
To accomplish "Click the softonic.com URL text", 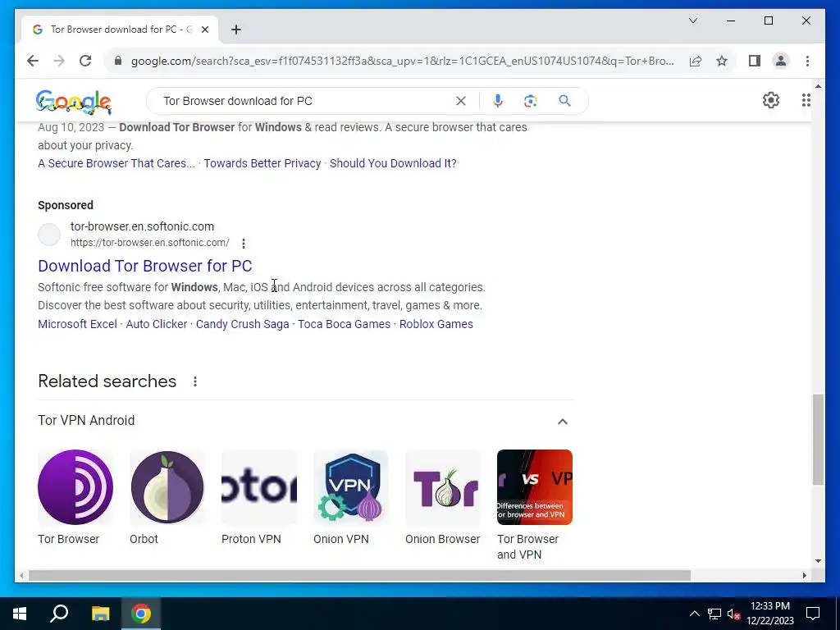I will coord(150,243).
